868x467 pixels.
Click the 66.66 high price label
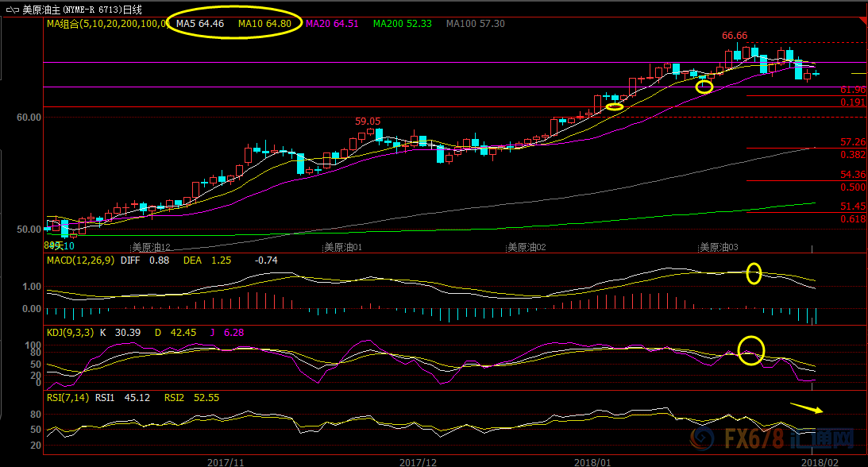tap(734, 36)
